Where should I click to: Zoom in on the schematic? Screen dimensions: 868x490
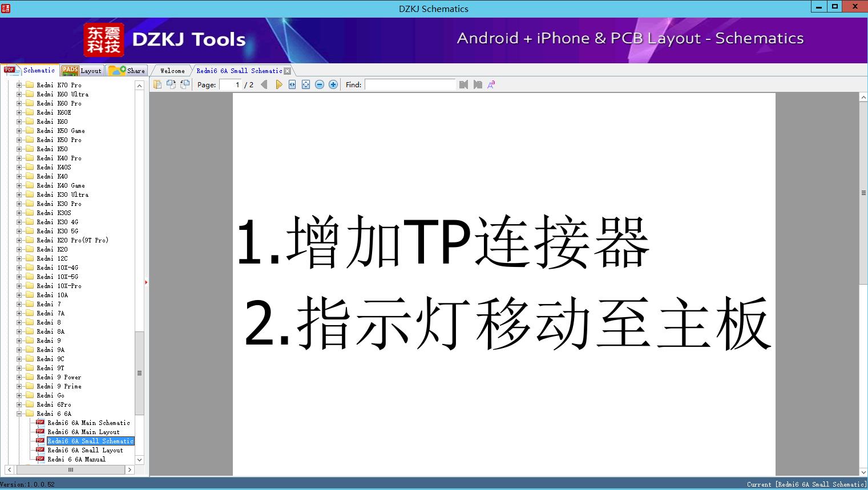point(333,84)
